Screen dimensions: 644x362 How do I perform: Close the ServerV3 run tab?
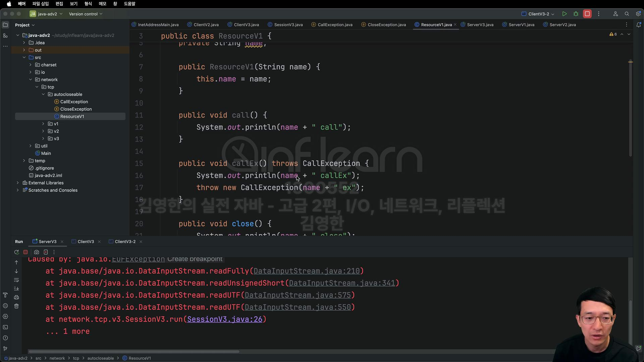(62, 242)
